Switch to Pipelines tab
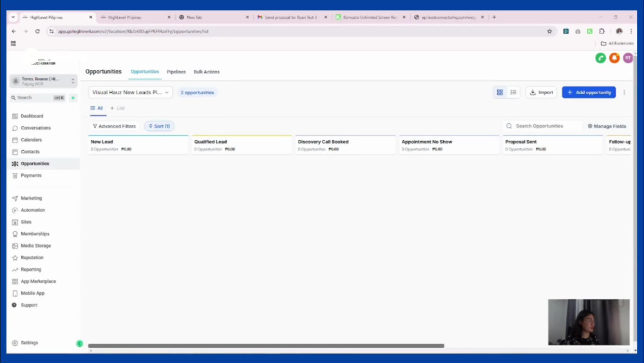644x363 pixels. coord(176,72)
